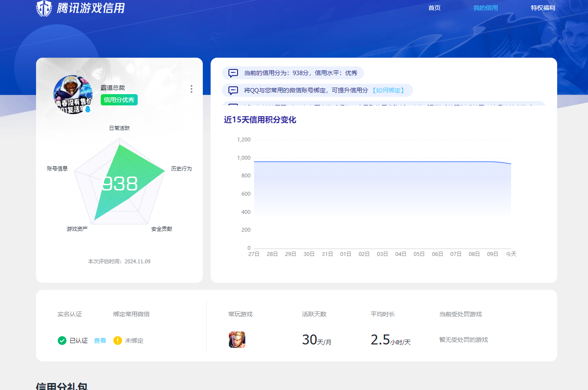The width and height of the screenshot is (588, 390).
Task: Click the green 已认证 checkmark icon
Action: [x=62, y=341]
